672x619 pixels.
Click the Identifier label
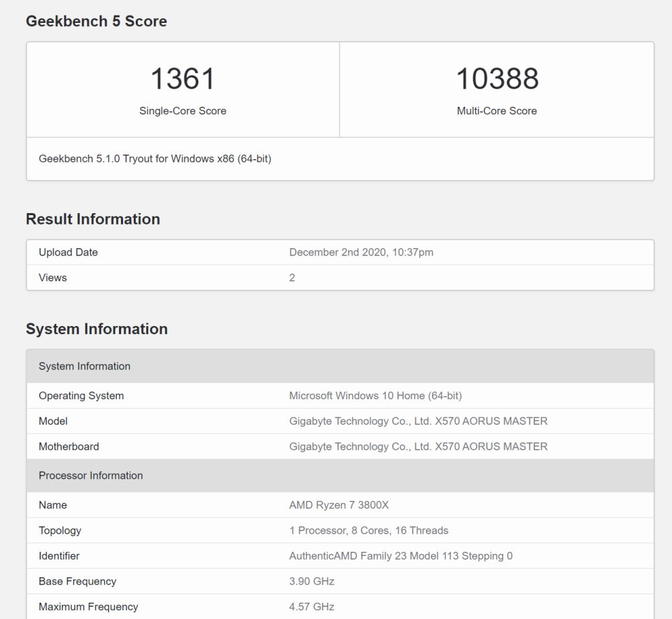[59, 556]
